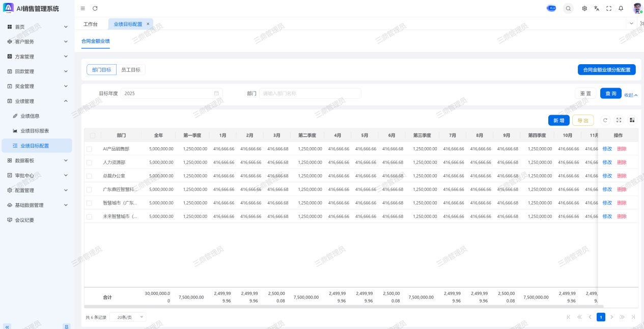Image resolution: width=644 pixels, height=329 pixels.
Task: Enter fullscreen via header icon
Action: (x=609, y=9)
